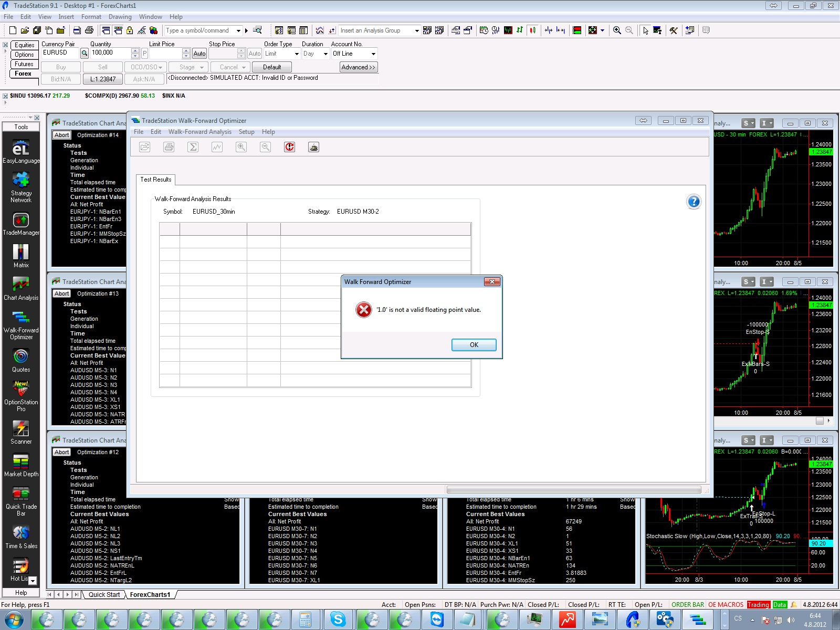Expand the Order Type dropdown
This screenshot has width=840, height=630.
coord(297,54)
